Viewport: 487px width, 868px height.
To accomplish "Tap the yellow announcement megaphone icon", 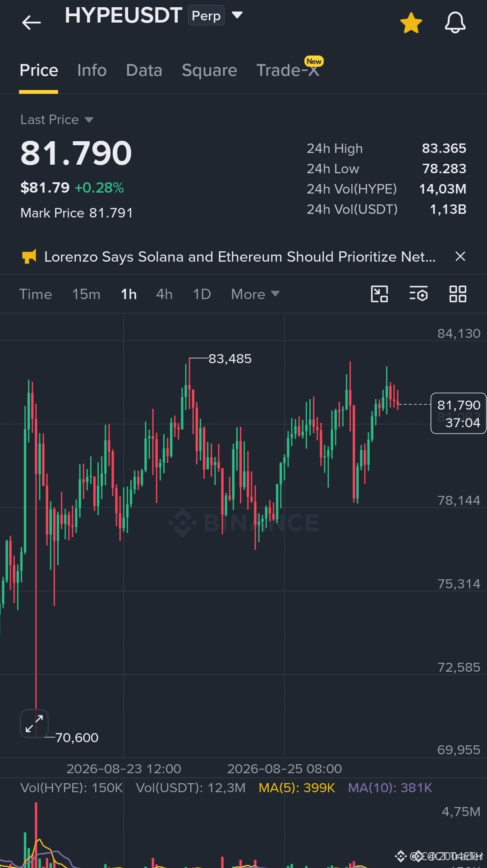I will pos(29,257).
